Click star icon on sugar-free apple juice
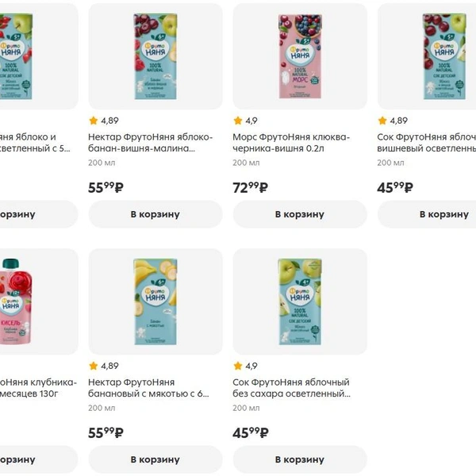Screen dimensions: 476x476 coord(238,366)
